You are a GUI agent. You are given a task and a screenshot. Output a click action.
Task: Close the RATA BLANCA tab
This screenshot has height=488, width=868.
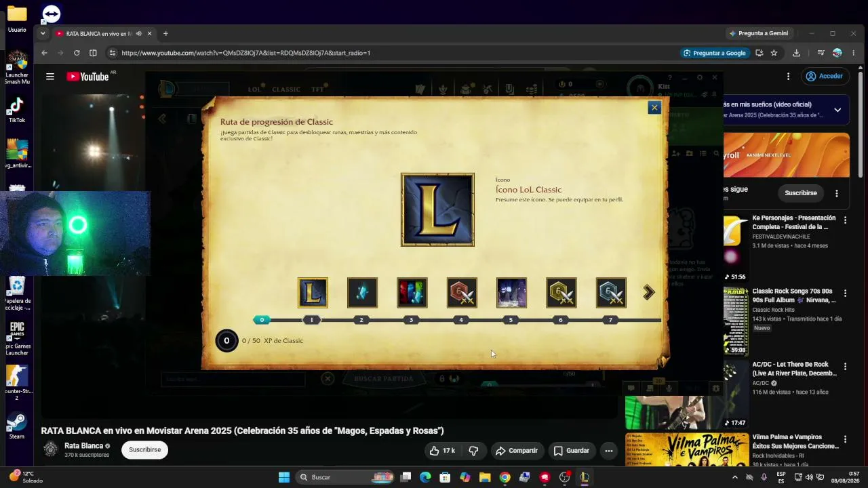point(150,33)
